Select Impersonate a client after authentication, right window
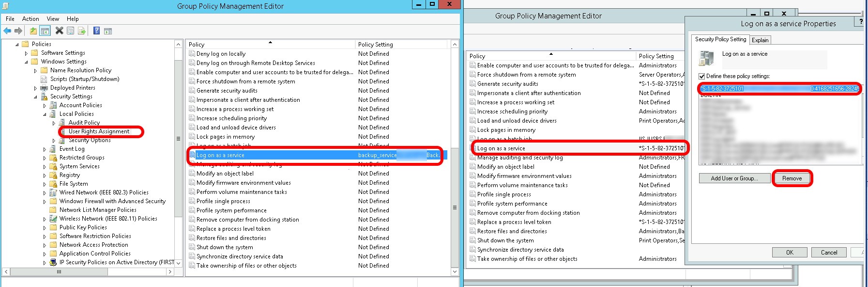This screenshot has height=287, width=868. tap(529, 93)
